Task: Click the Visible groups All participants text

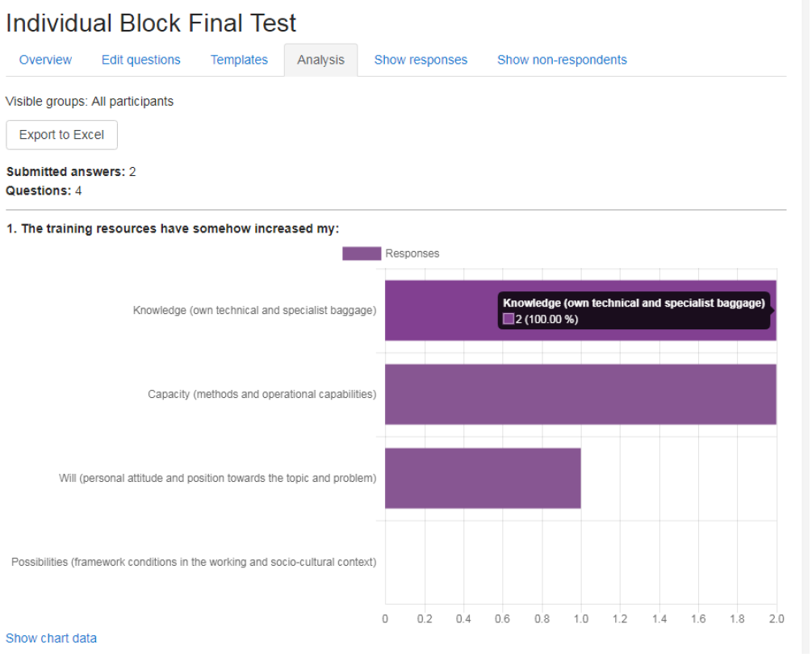Action: [x=89, y=101]
